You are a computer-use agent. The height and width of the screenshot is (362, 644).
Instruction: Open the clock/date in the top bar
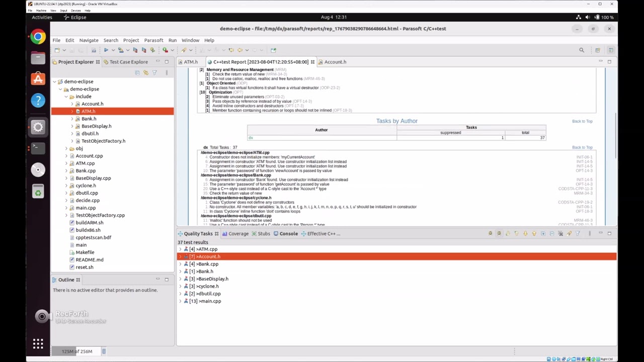334,17
